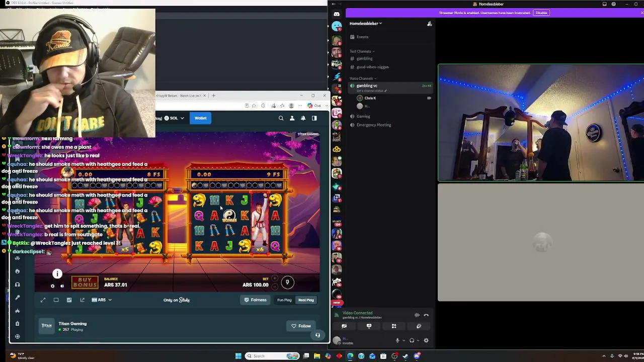This screenshot has width=644, height=362.
Task: Collapse the Voice Channels category
Action: point(363,78)
